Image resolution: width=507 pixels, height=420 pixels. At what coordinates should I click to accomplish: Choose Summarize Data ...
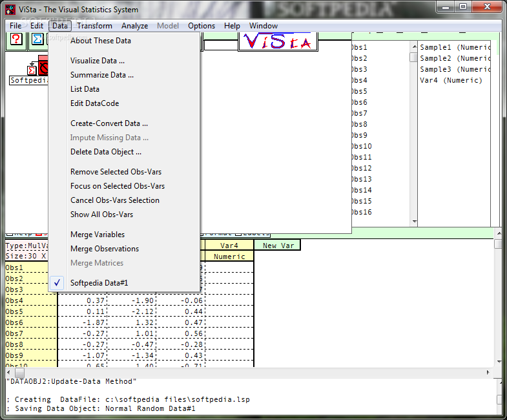coord(124,75)
